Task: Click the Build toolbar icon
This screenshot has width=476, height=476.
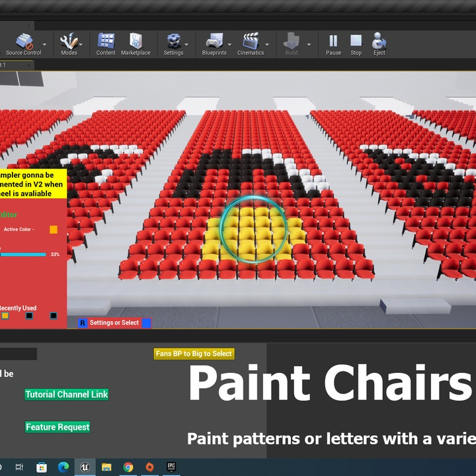Action: coord(292,44)
